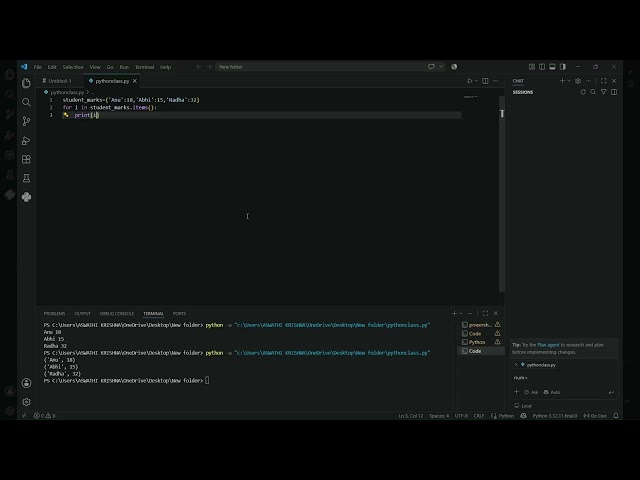The width and height of the screenshot is (640, 480).
Task: Open the File menu
Action: click(38, 67)
